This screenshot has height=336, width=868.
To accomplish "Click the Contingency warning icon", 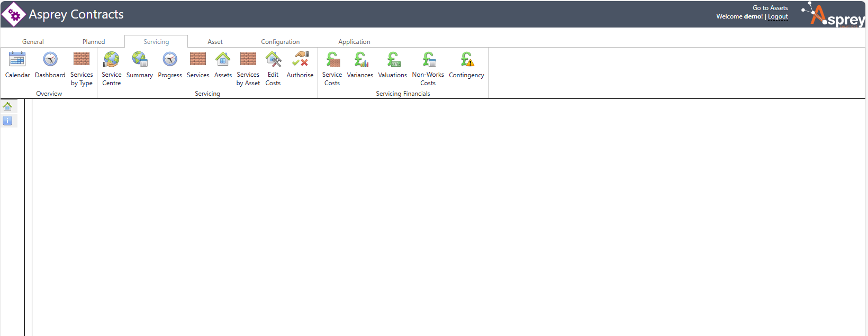I will click(467, 59).
